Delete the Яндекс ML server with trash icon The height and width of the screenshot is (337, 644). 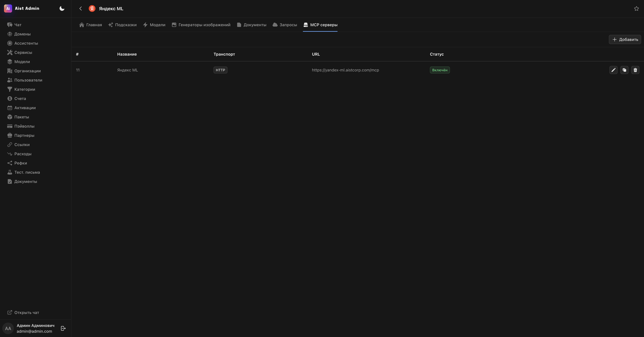pyautogui.click(x=636, y=70)
